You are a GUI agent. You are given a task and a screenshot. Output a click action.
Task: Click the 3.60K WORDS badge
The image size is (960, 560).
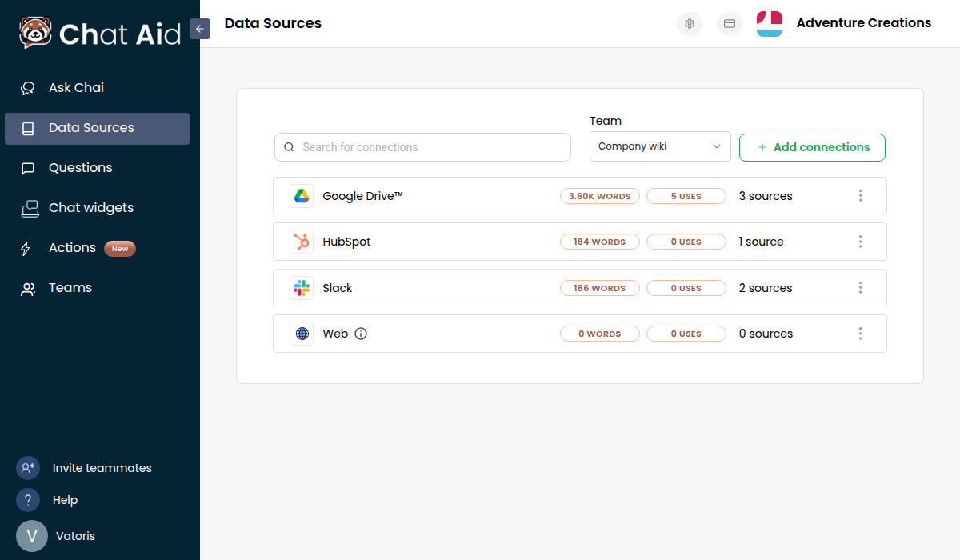tap(600, 196)
